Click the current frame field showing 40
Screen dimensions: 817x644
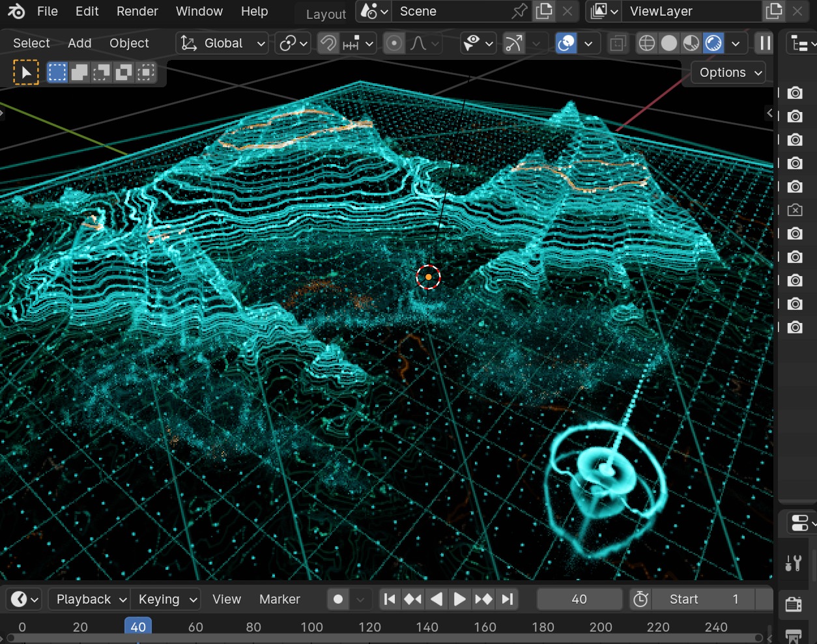pyautogui.click(x=579, y=599)
